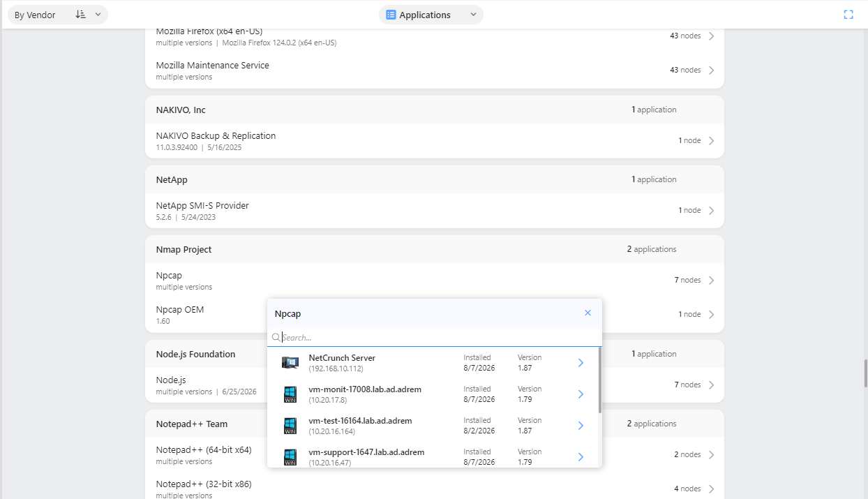Close the Npcap popup panel
The height and width of the screenshot is (499, 868).
[588, 313]
